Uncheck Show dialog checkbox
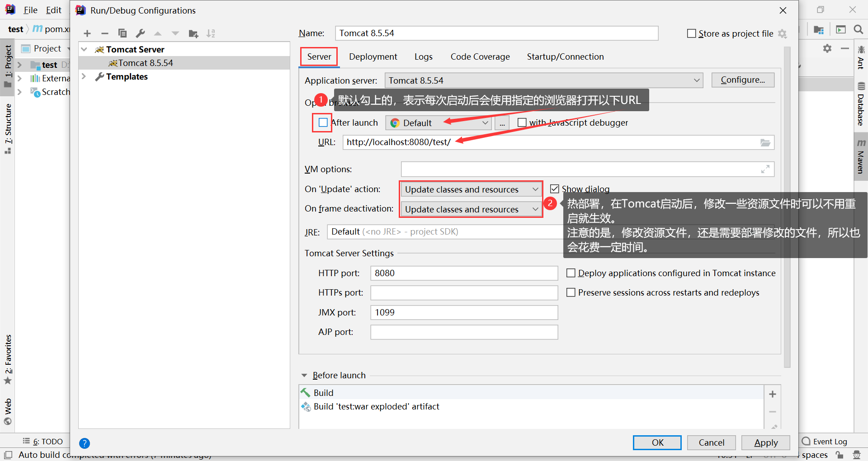Image resolution: width=868 pixels, height=461 pixels. click(x=554, y=189)
